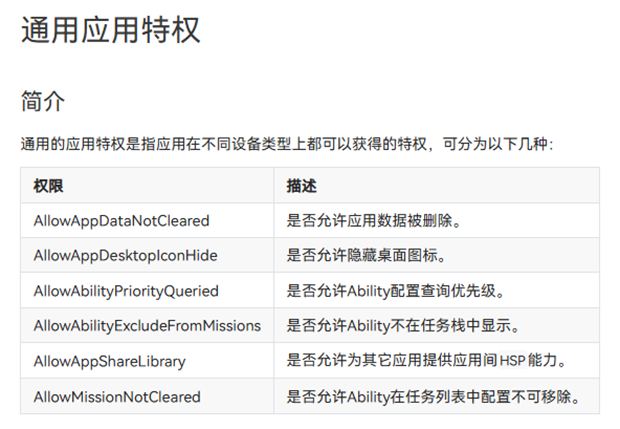Click the description about 任务列表中配置不可移除
The height and width of the screenshot is (429, 620).
431,397
